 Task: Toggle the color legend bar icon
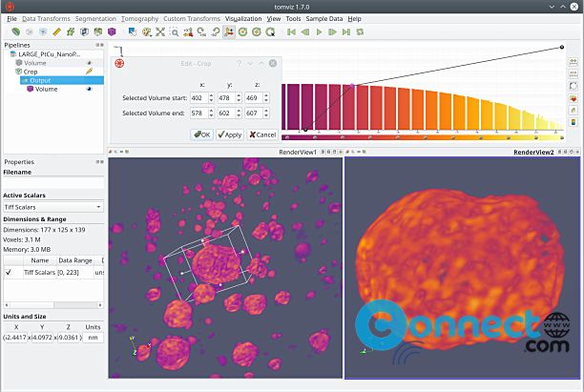tap(574, 122)
